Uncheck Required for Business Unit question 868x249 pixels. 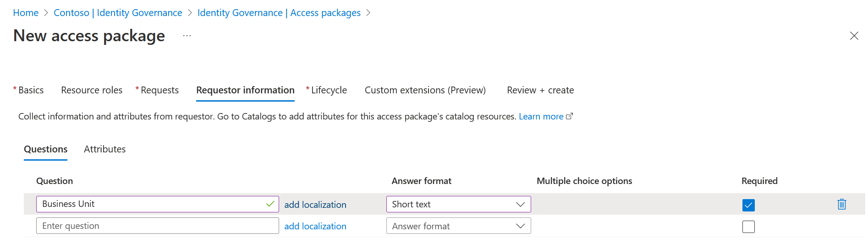tap(748, 205)
